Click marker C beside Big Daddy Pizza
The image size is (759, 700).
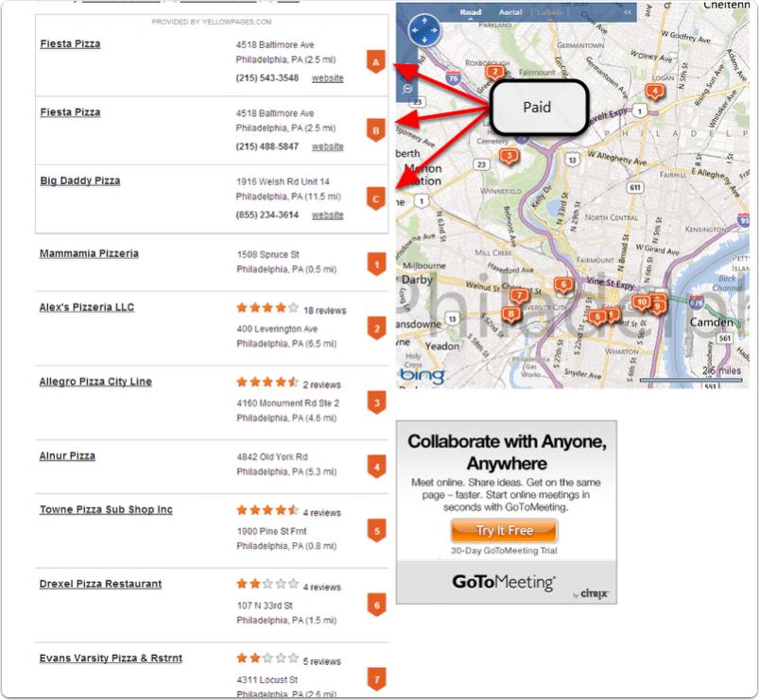point(376,198)
